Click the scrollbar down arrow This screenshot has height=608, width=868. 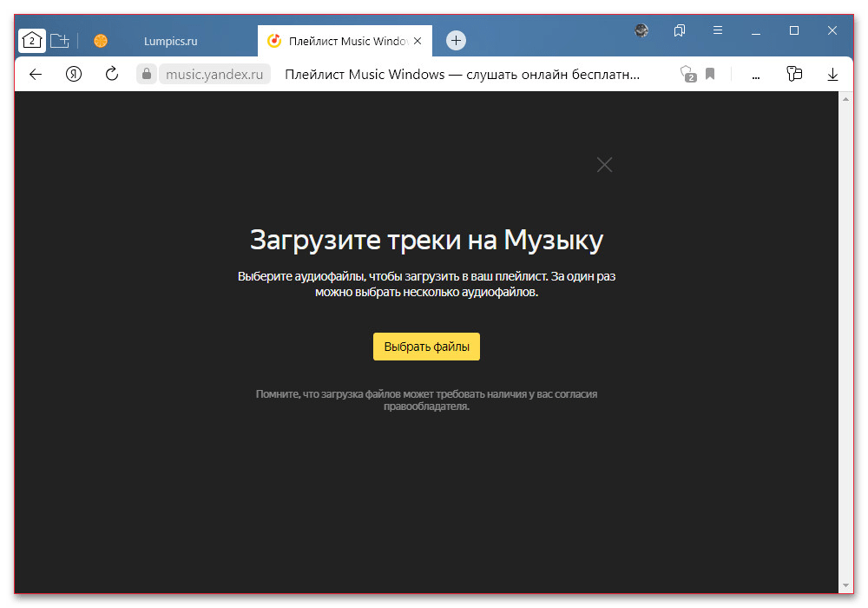(846, 585)
